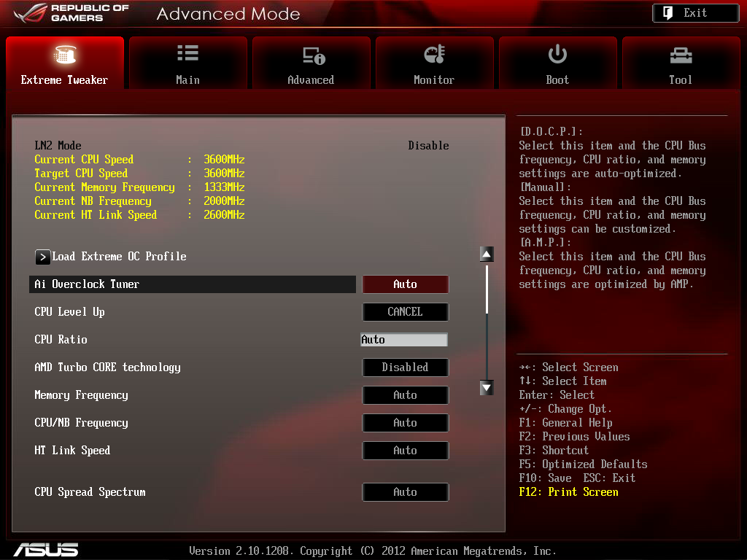Click the Extreme Tweaker chip icon

click(x=65, y=54)
